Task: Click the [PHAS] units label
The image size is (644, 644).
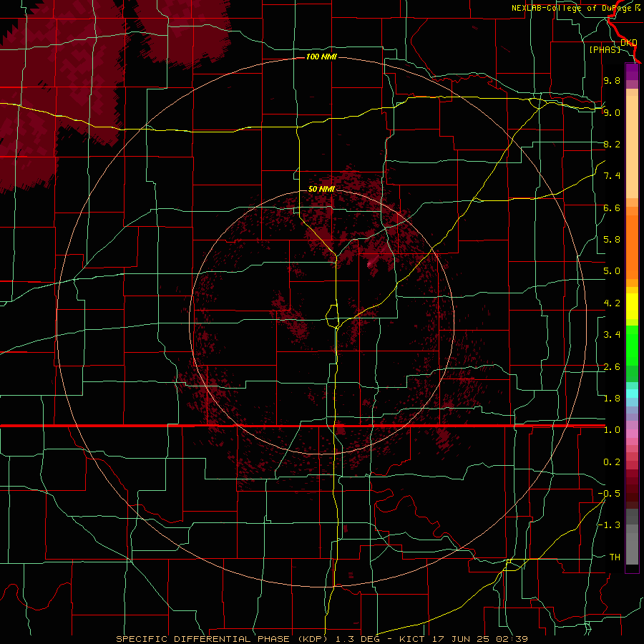Action: coord(605,49)
